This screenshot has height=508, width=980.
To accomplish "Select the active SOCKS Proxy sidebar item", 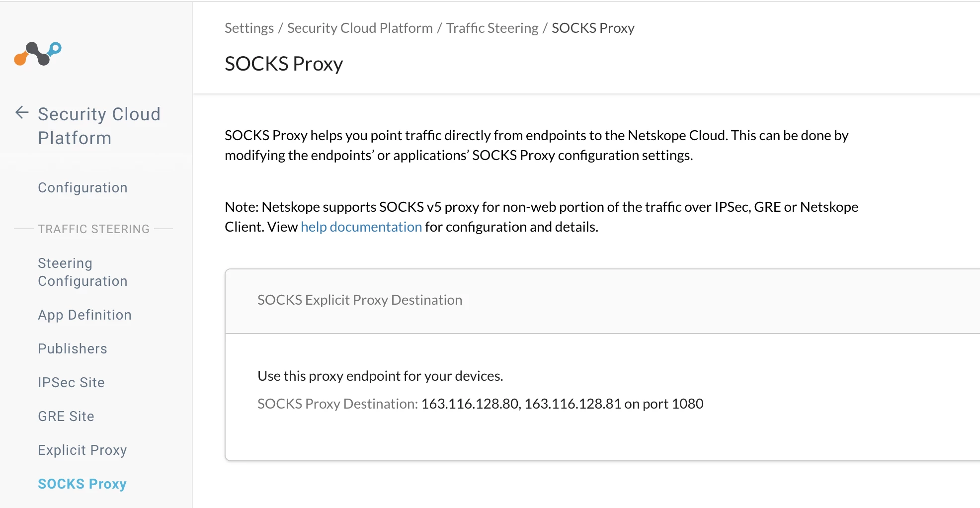I will coord(82,484).
